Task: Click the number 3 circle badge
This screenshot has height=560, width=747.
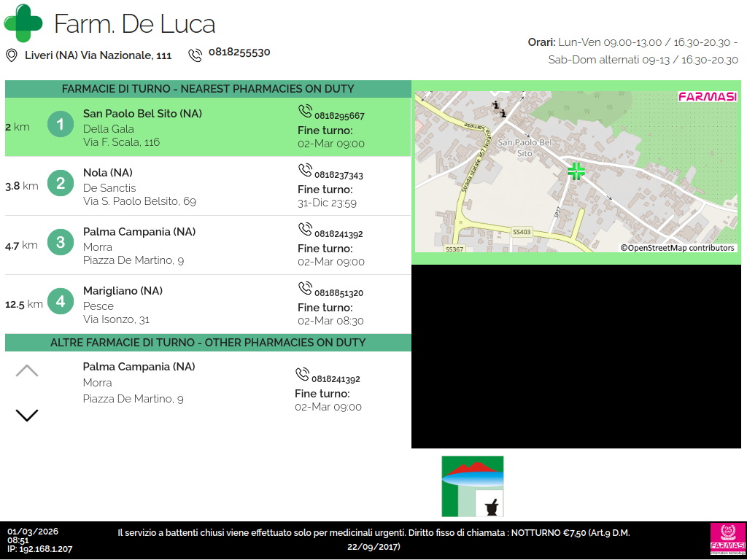Action: tap(61, 242)
